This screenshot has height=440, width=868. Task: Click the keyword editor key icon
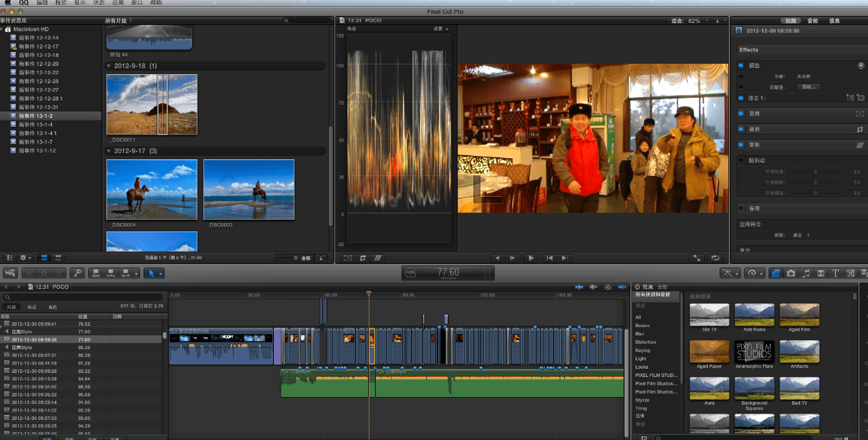click(78, 273)
